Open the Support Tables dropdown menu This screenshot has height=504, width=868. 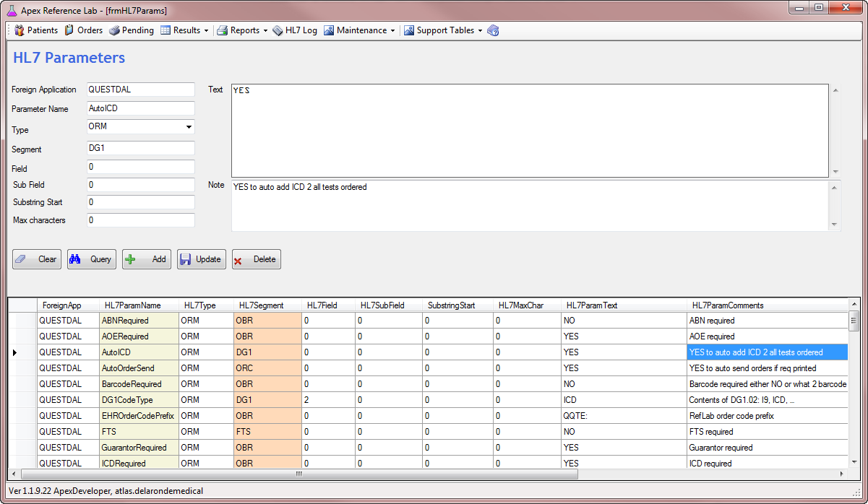click(x=443, y=30)
